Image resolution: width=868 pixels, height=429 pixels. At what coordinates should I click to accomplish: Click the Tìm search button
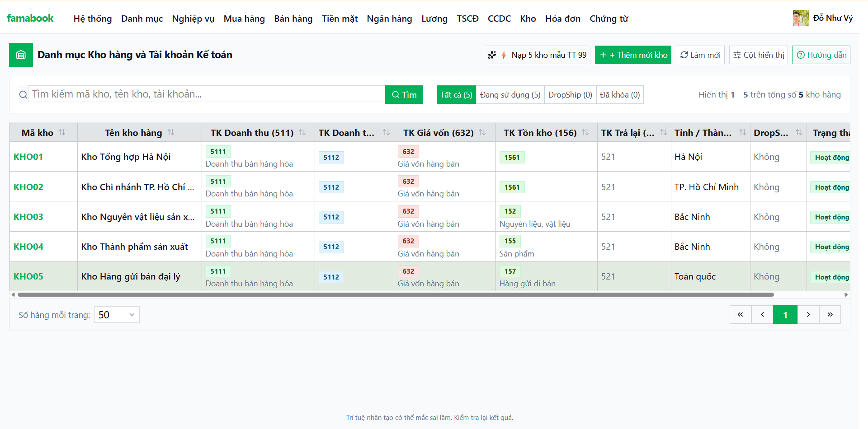(404, 95)
